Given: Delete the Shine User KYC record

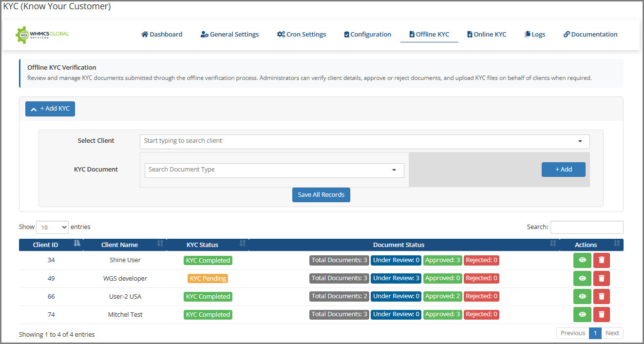Looking at the screenshot, I should coord(601,260).
